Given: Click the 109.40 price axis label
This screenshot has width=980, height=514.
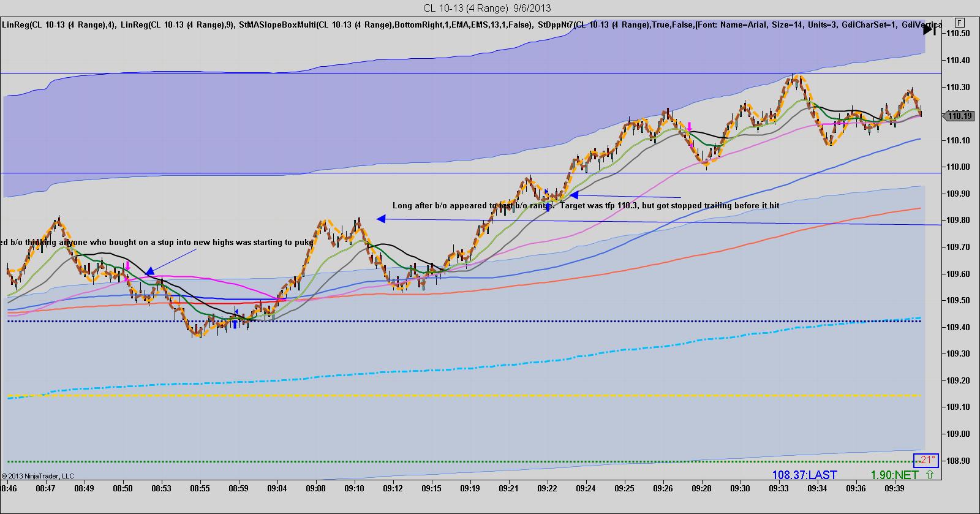Looking at the screenshot, I should 959,328.
